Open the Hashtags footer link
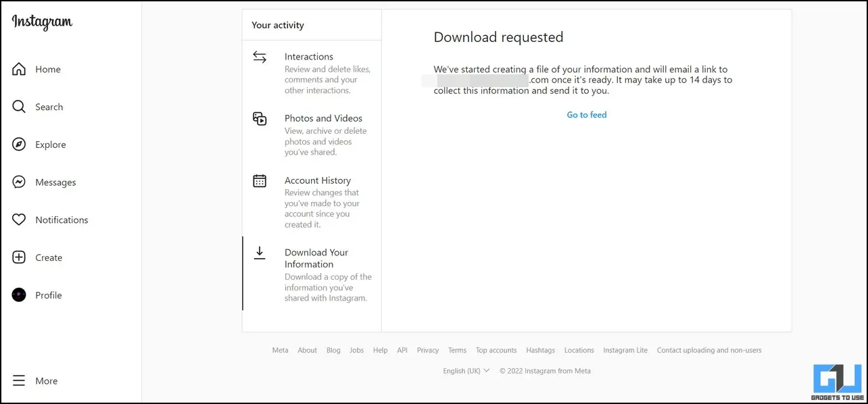The width and height of the screenshot is (868, 404). (541, 350)
